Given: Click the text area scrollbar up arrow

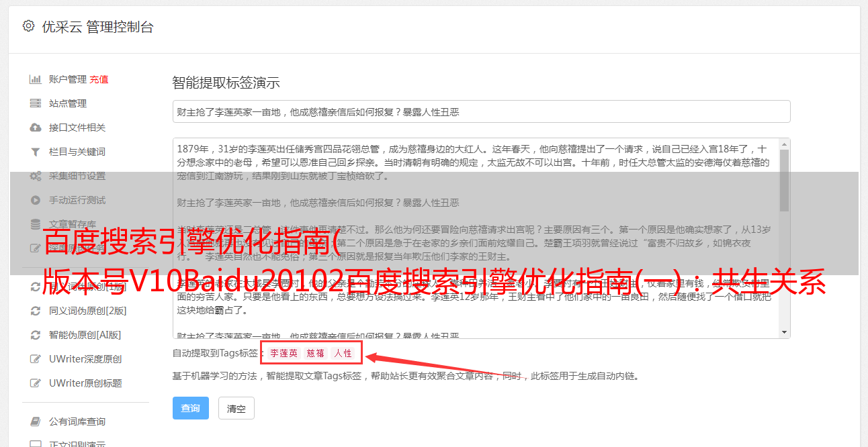Looking at the screenshot, I should click(x=784, y=144).
